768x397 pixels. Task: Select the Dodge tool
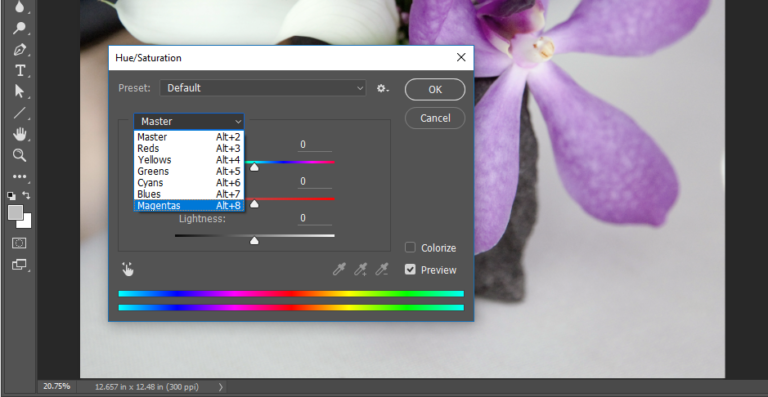coord(19,28)
